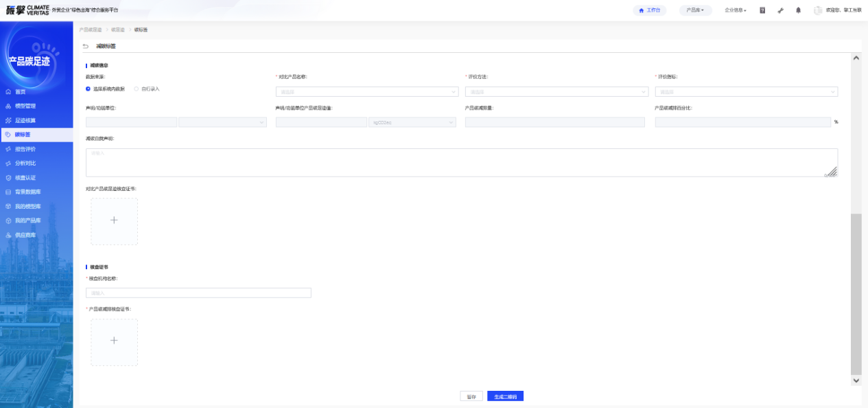The height and width of the screenshot is (408, 868).
Task: Open the 评价图标 dropdown
Action: 746,91
